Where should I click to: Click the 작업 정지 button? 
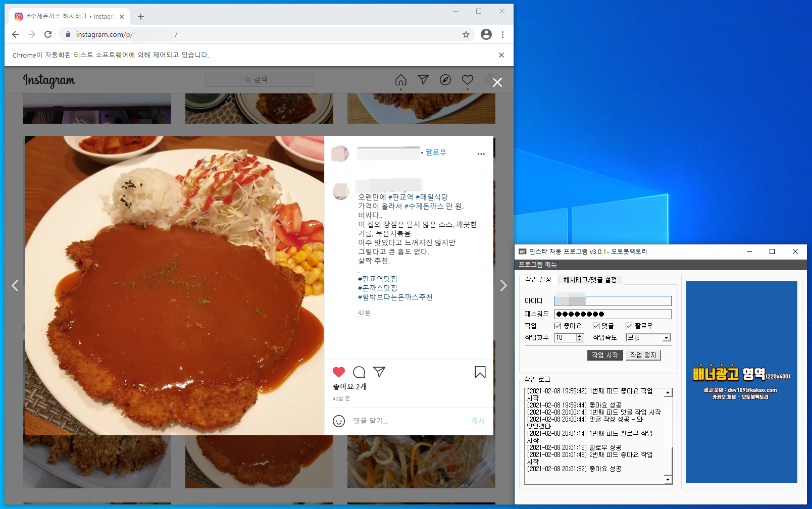(643, 355)
